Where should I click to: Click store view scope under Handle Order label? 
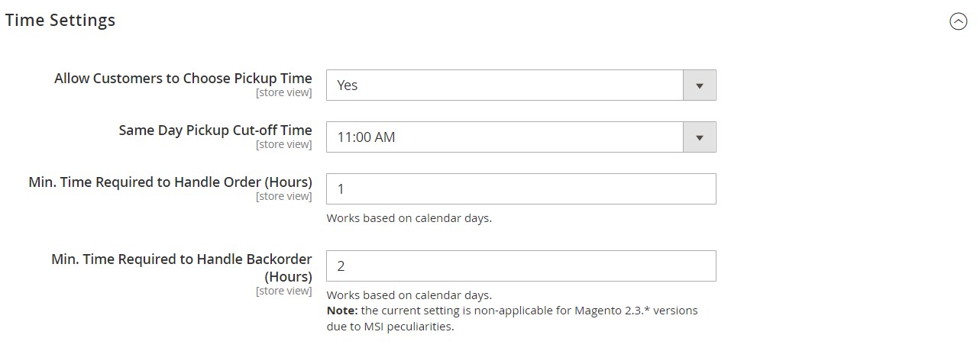coord(283,197)
